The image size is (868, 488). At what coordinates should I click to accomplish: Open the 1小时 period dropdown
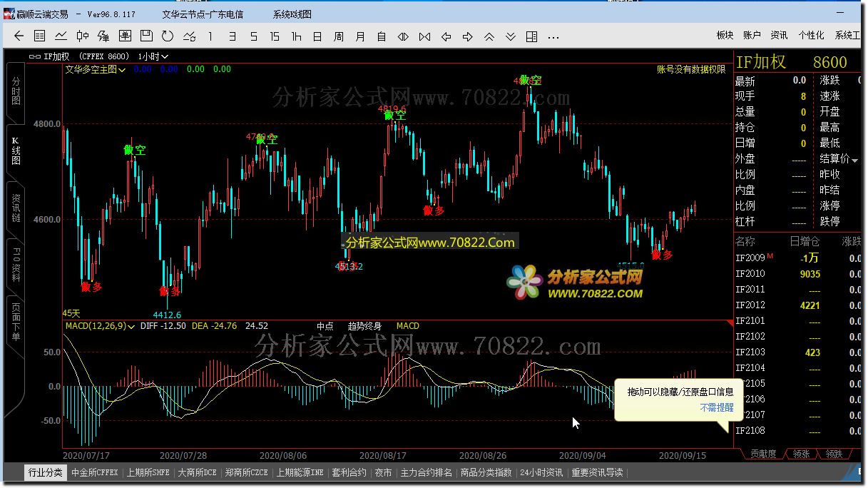click(x=153, y=56)
